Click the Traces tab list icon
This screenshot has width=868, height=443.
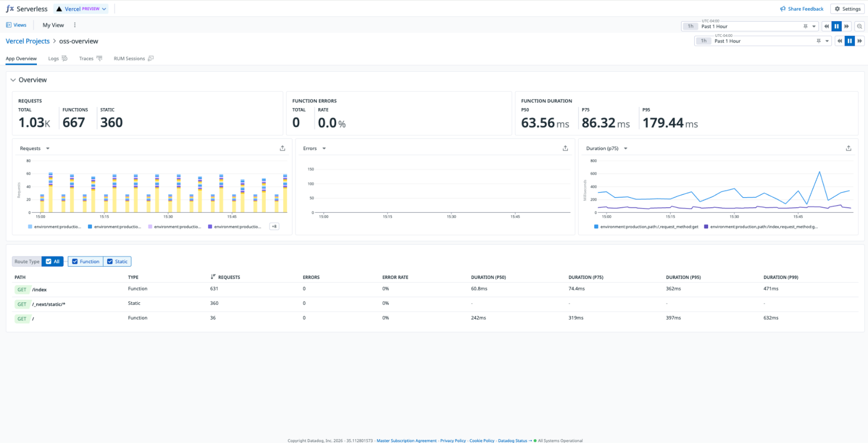tap(99, 59)
